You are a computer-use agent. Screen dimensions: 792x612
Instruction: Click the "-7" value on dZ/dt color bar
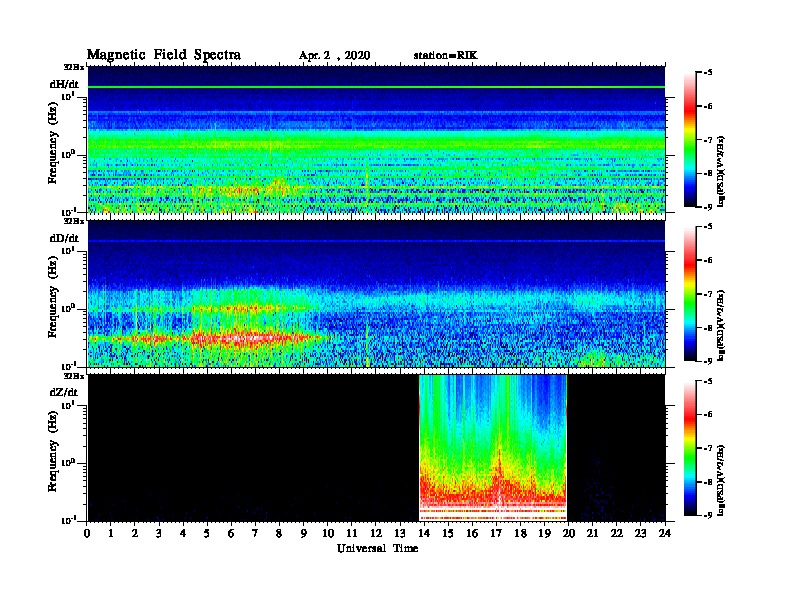708,448
